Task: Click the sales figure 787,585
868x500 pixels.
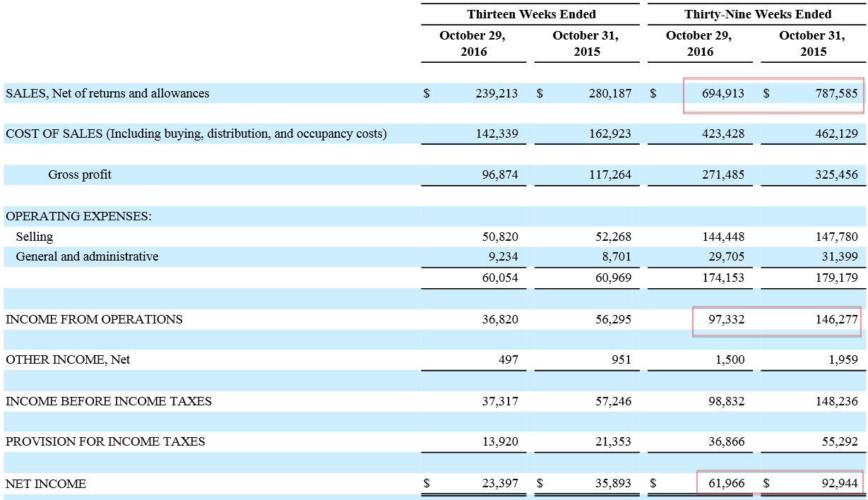Action: 836,93
